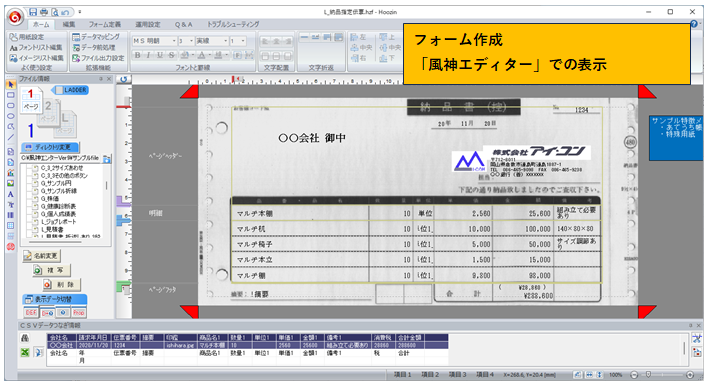Toggle italic formatting button
708x387 pixels.
148,55
